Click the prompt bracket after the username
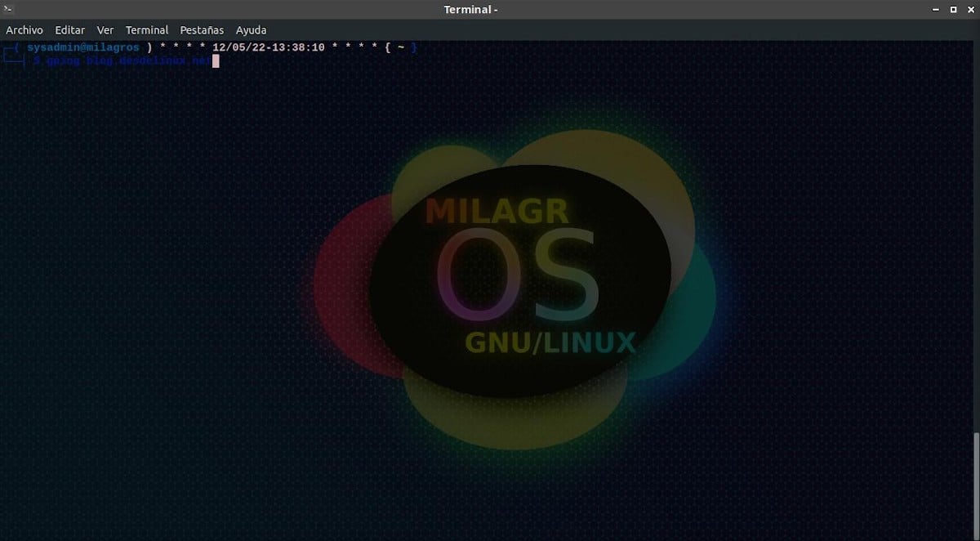This screenshot has height=541, width=980. (x=147, y=47)
